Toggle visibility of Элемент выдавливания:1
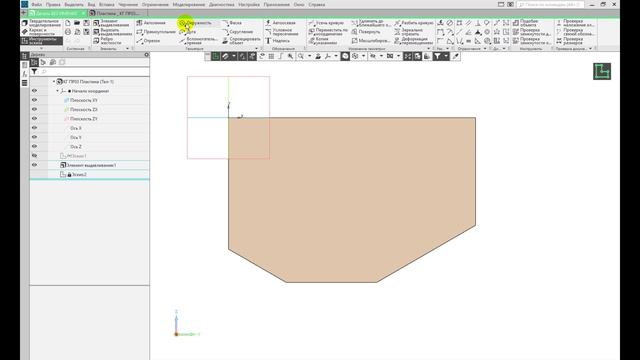 click(34, 165)
